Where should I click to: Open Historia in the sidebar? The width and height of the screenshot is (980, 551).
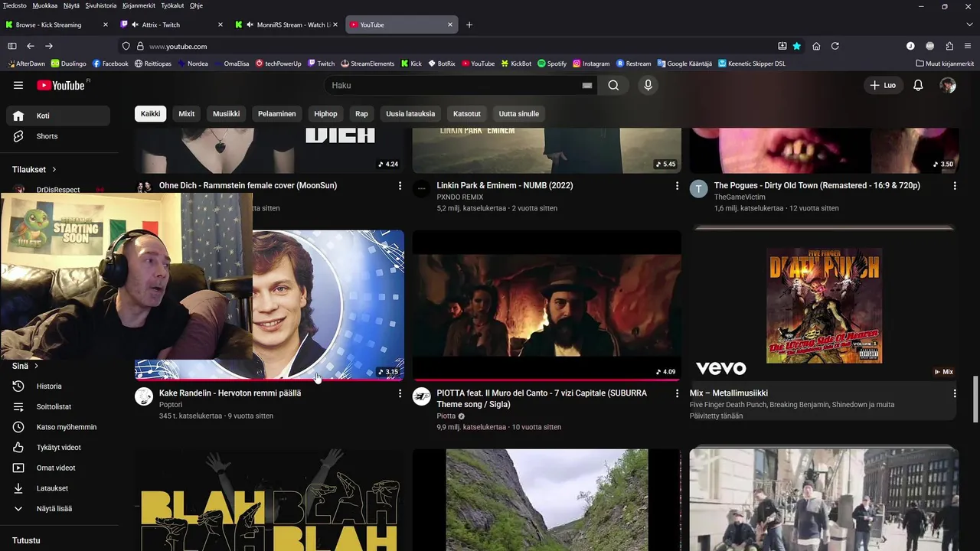coord(58,386)
